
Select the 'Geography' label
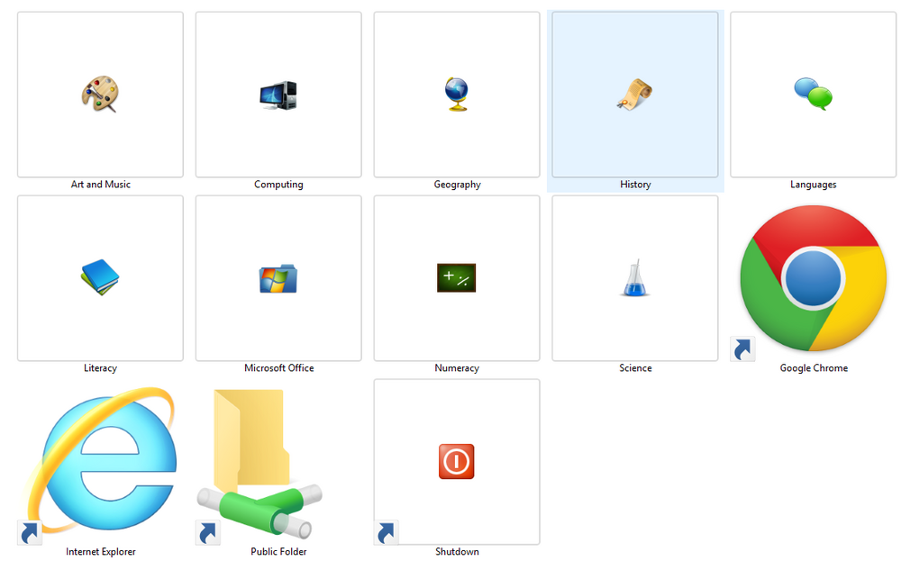pyautogui.click(x=457, y=185)
